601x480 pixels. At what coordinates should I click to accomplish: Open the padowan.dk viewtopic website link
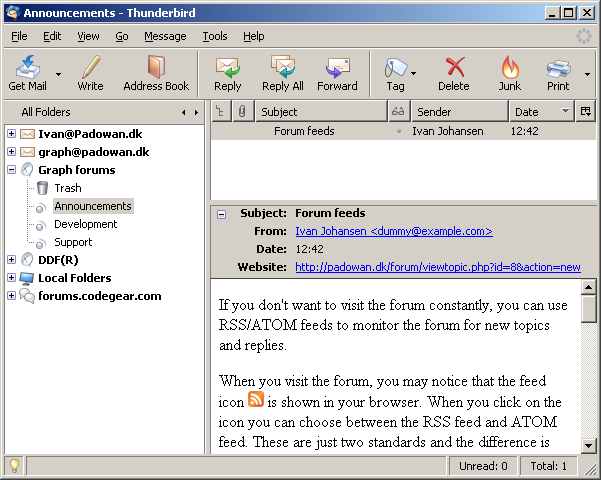coord(438,267)
